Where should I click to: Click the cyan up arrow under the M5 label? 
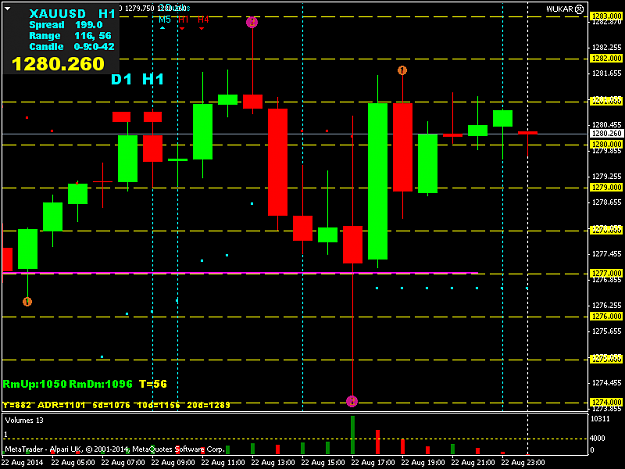163,28
